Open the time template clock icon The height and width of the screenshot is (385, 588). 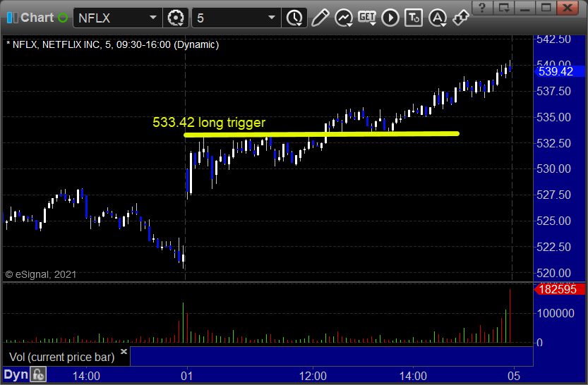coord(295,18)
